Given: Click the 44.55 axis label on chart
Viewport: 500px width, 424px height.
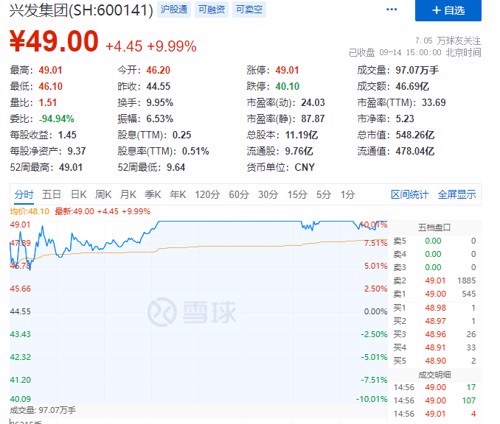Looking at the screenshot, I should click(20, 312).
